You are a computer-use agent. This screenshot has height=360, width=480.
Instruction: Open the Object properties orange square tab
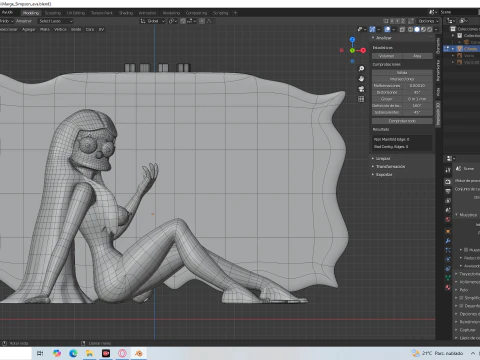(448, 231)
